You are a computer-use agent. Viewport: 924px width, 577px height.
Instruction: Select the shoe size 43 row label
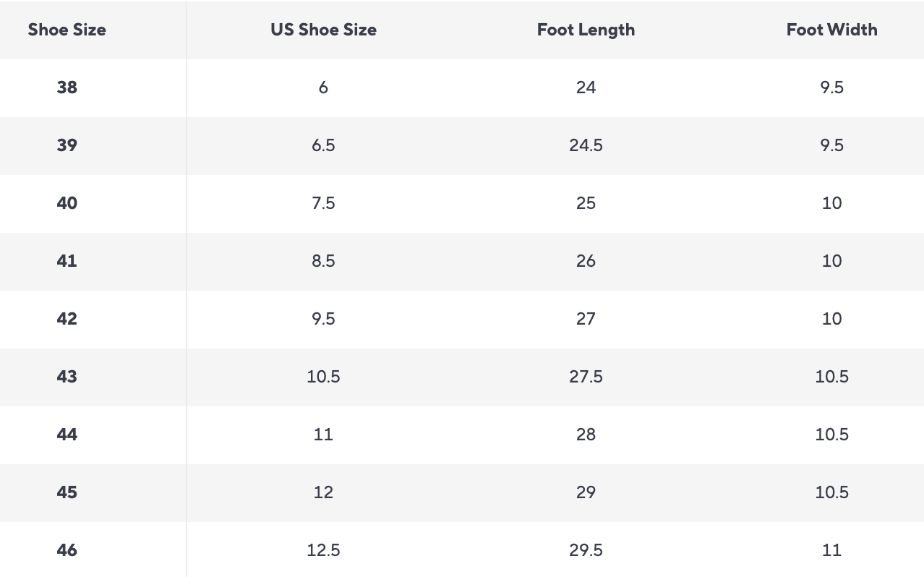click(67, 377)
